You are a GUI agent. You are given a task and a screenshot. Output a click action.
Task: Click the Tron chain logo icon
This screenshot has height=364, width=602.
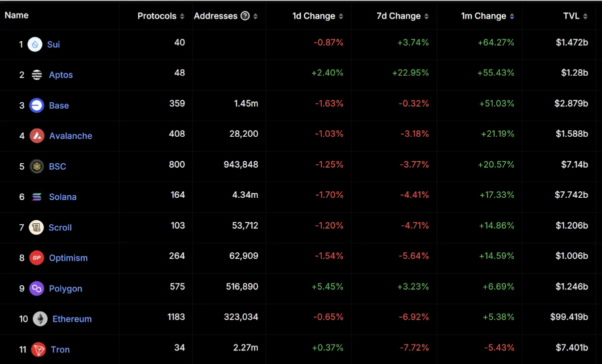(x=38, y=349)
